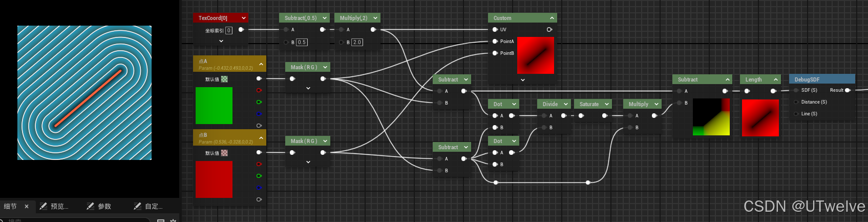Image resolution: width=868 pixels, height=222 pixels.
Task: Click the blue channel pin of 点A
Action: [x=259, y=114]
